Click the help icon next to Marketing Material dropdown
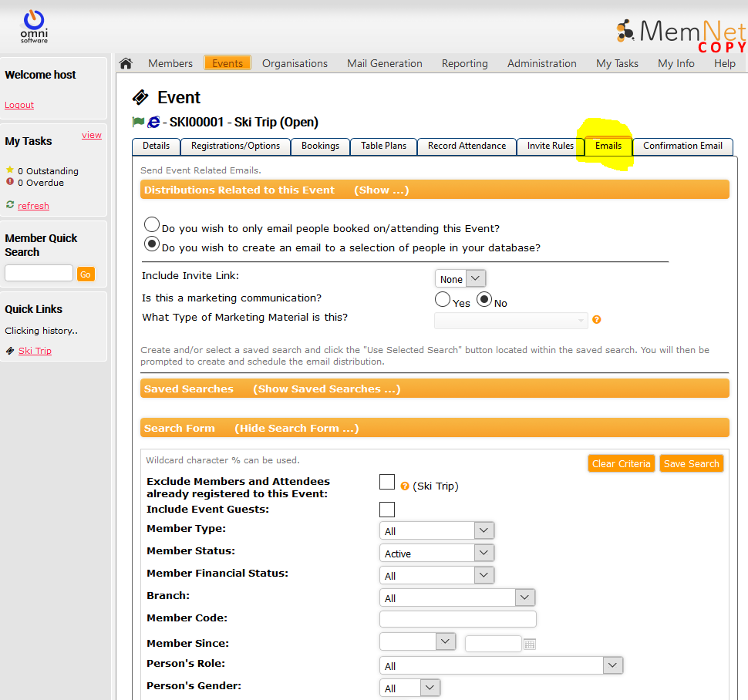Viewport: 748px width, 700px height. point(596,320)
